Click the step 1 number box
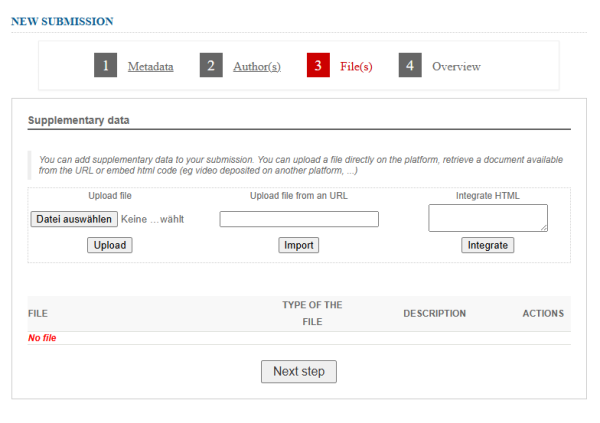 [106, 66]
